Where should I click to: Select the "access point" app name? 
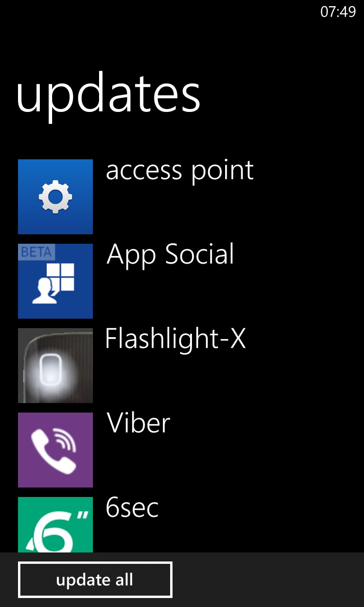[x=180, y=170]
